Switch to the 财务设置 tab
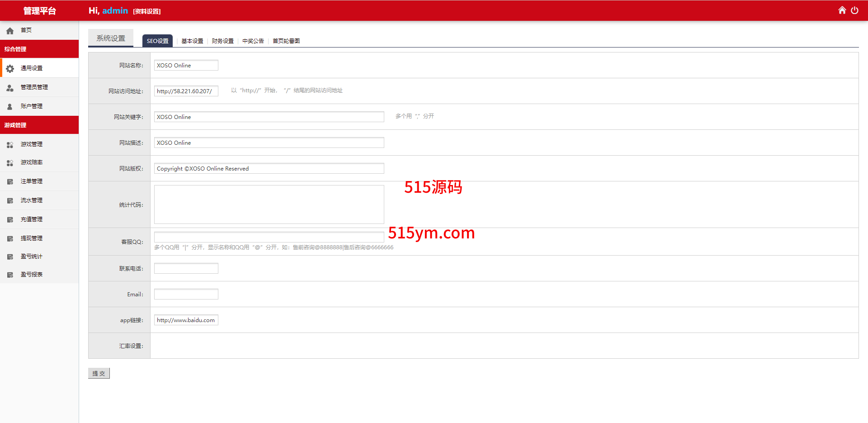Image resolution: width=868 pixels, height=423 pixels. coord(222,41)
